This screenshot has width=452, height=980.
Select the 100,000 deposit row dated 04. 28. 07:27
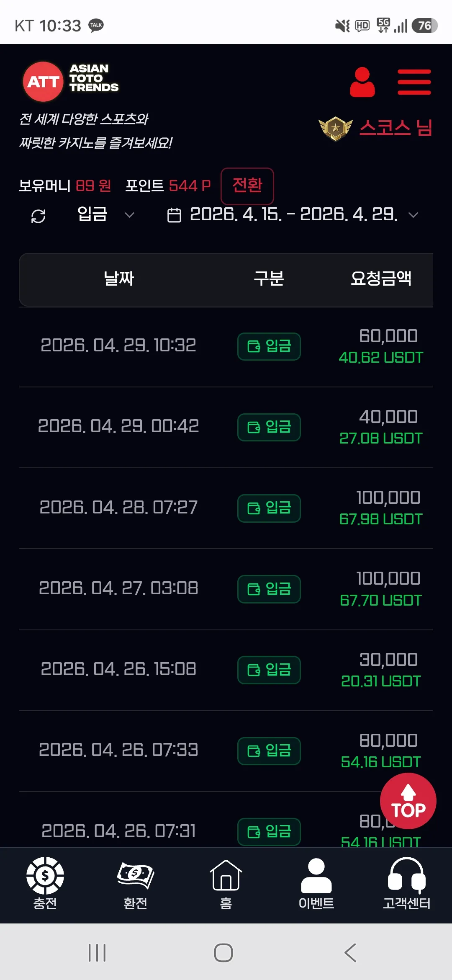tap(226, 508)
